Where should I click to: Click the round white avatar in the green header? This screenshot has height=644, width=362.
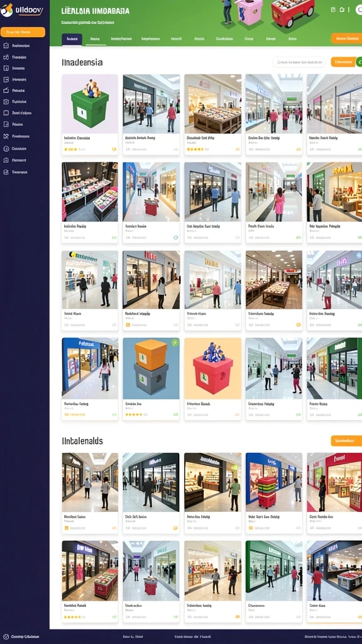[x=359, y=10]
